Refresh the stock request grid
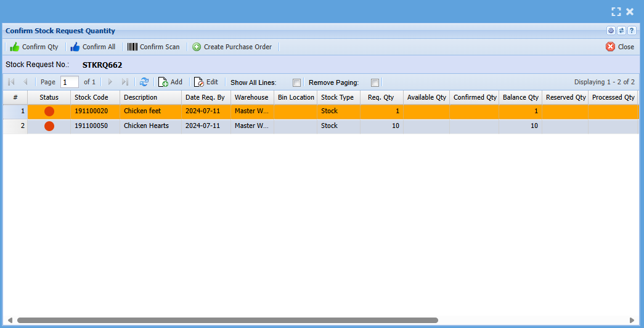 pyautogui.click(x=144, y=82)
